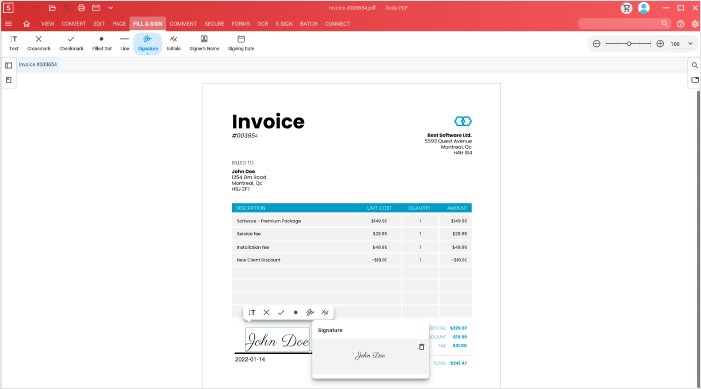The image size is (701, 389).
Task: Zoom out with the minus button
Action: click(x=596, y=44)
